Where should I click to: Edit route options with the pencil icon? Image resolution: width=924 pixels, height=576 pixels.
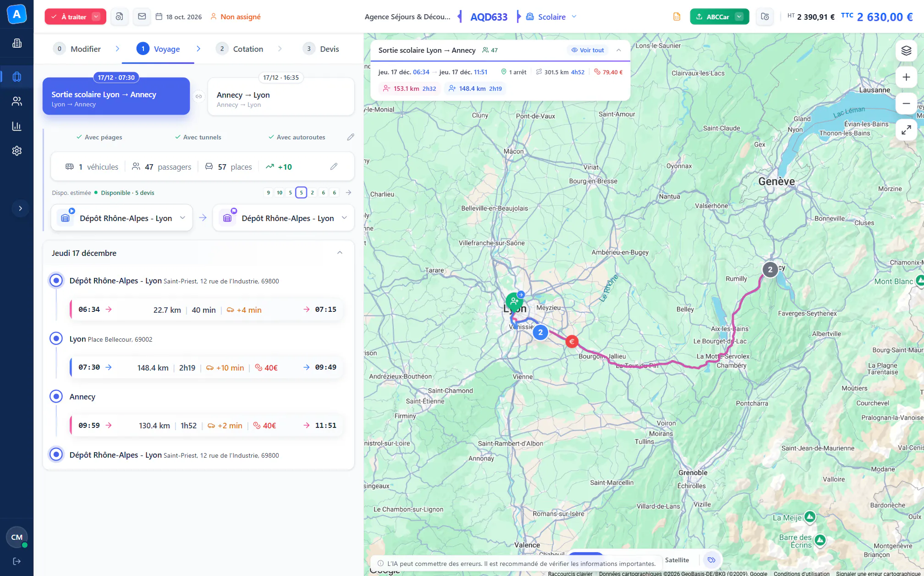click(x=351, y=137)
